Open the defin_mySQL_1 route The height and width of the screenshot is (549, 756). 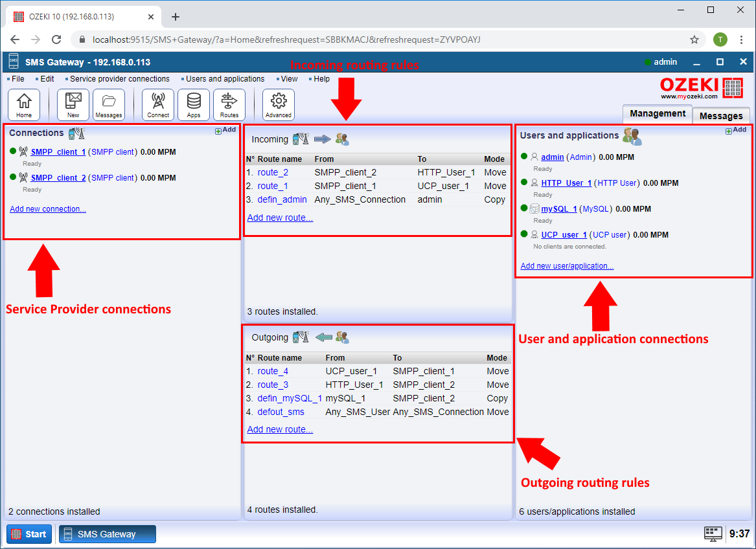point(290,398)
